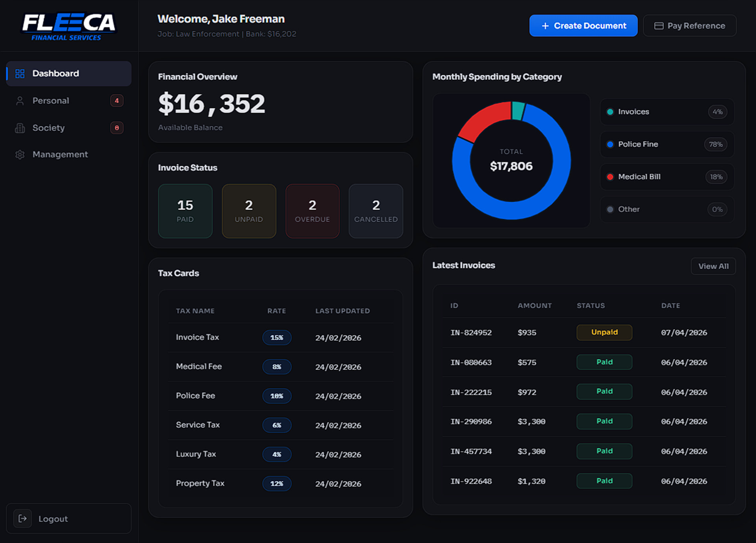The width and height of the screenshot is (756, 543).
Task: Select the Overdue invoice status card
Action: [312, 211]
